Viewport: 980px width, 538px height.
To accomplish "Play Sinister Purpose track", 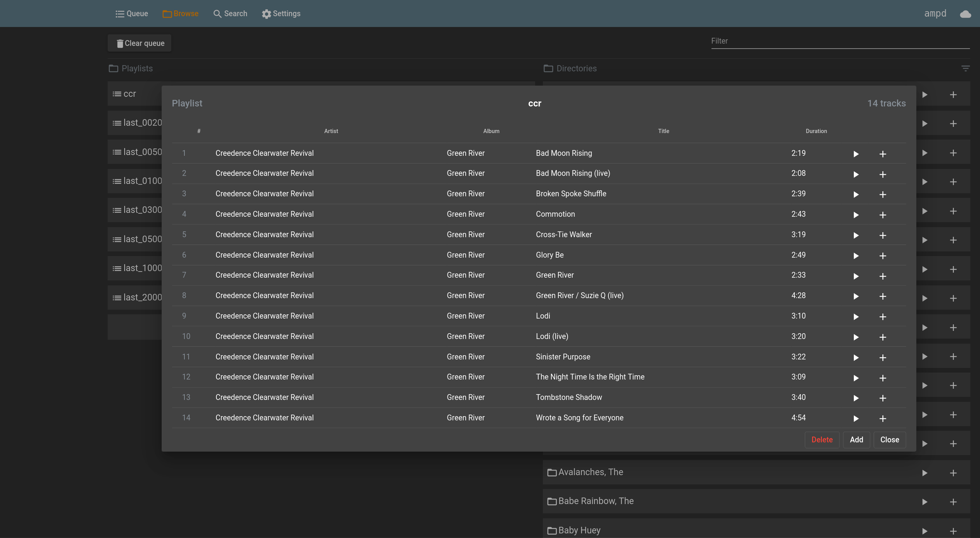I will pos(856,358).
